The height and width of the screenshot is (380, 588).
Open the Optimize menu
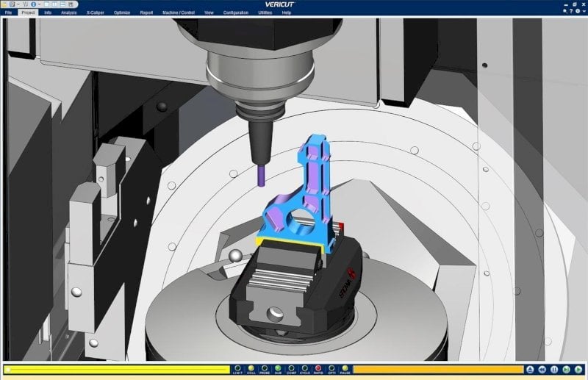click(x=122, y=12)
